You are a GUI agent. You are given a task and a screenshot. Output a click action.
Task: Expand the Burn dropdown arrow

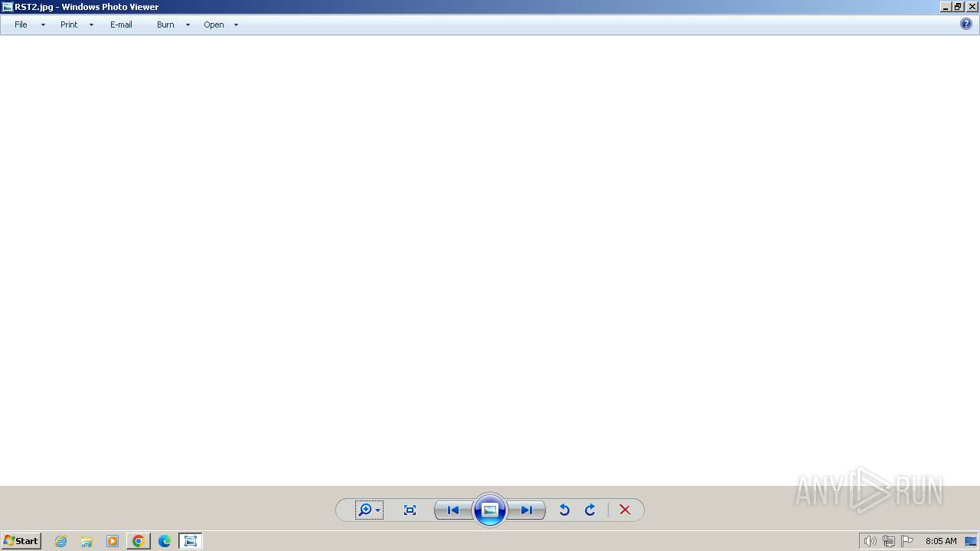coord(188,24)
